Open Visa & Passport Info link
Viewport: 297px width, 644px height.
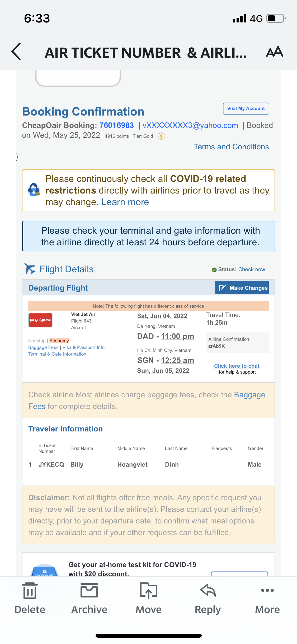click(x=83, y=347)
